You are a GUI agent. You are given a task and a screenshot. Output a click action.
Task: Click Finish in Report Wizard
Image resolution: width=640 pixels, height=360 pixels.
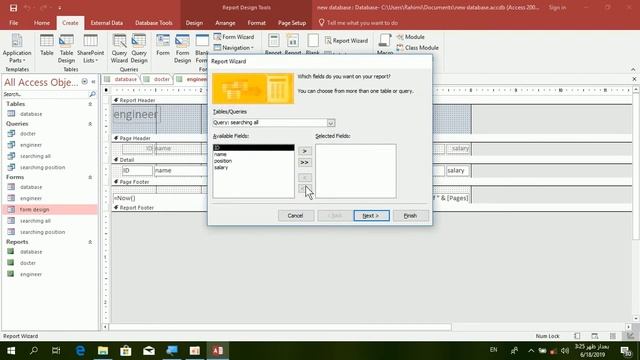click(x=411, y=216)
